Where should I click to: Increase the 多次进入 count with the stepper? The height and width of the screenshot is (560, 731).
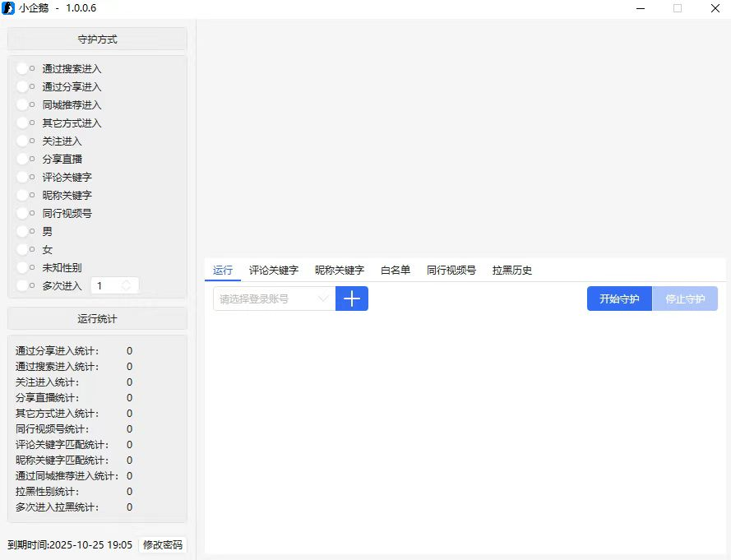click(125, 282)
